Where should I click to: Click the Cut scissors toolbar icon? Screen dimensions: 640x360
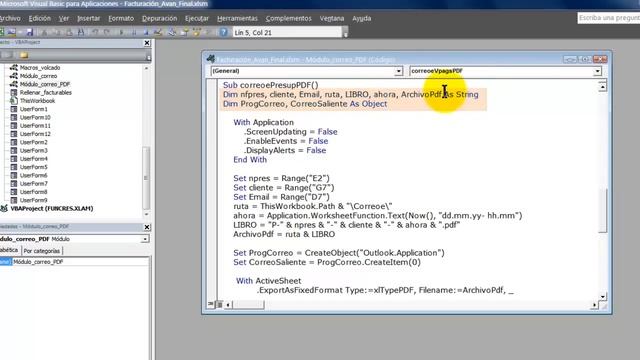(x=44, y=32)
